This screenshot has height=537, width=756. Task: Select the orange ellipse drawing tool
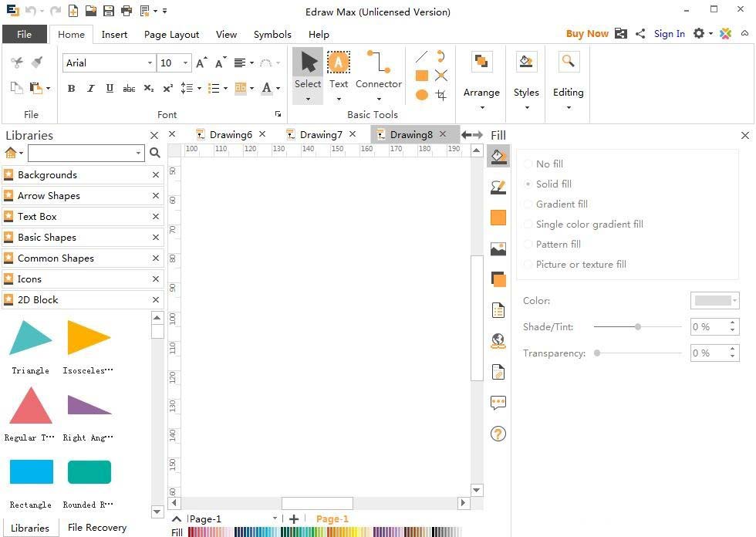point(422,95)
